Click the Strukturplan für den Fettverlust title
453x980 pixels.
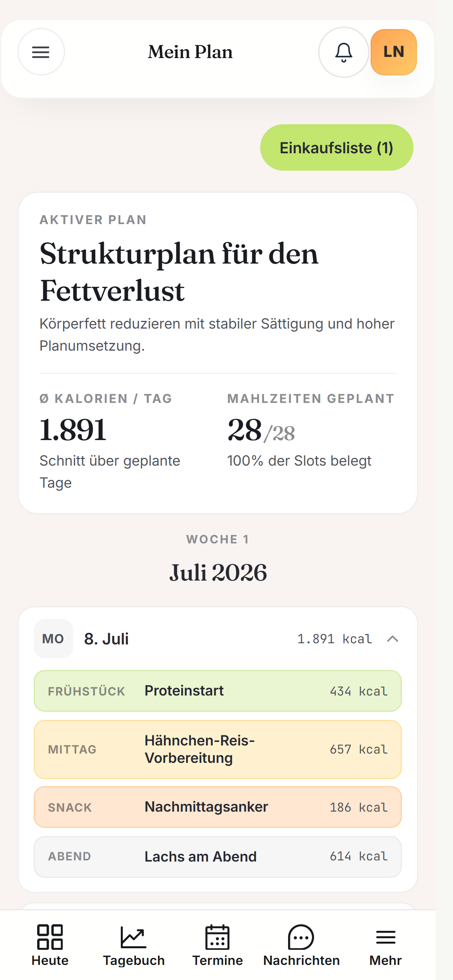tap(179, 272)
